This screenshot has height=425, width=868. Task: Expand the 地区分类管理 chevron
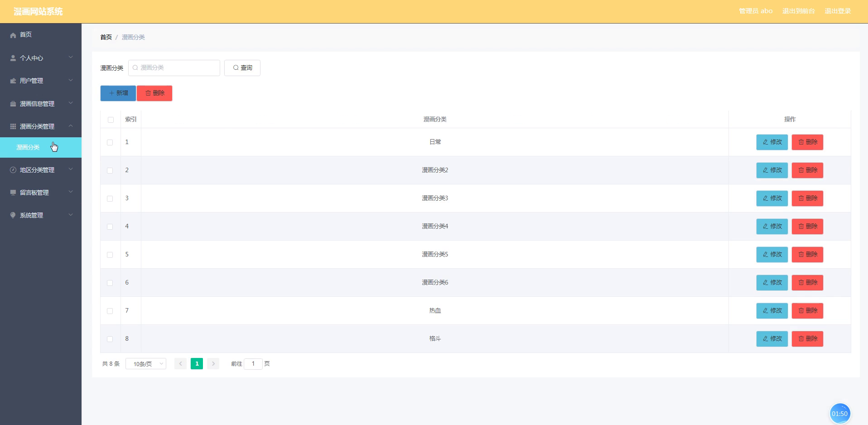[x=71, y=169]
